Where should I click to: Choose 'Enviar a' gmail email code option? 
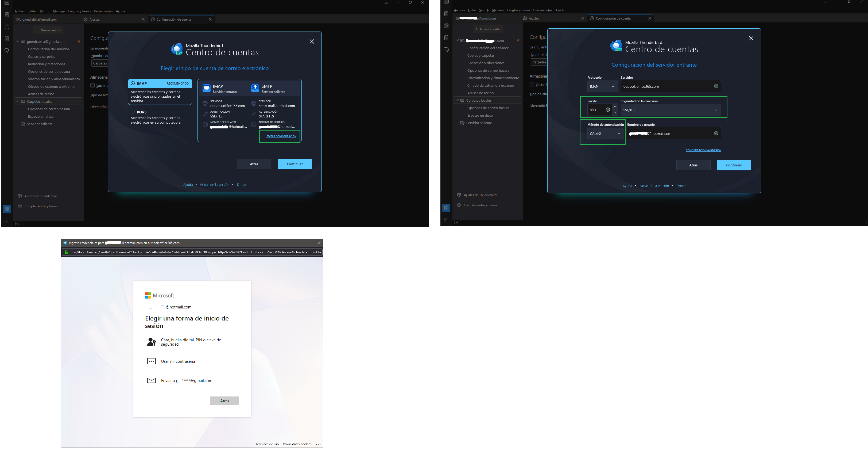tap(187, 380)
